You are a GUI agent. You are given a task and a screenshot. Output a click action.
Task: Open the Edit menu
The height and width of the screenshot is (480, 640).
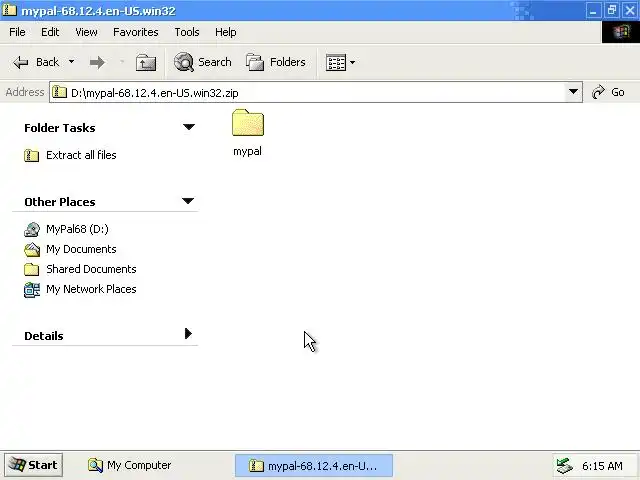coord(50,32)
